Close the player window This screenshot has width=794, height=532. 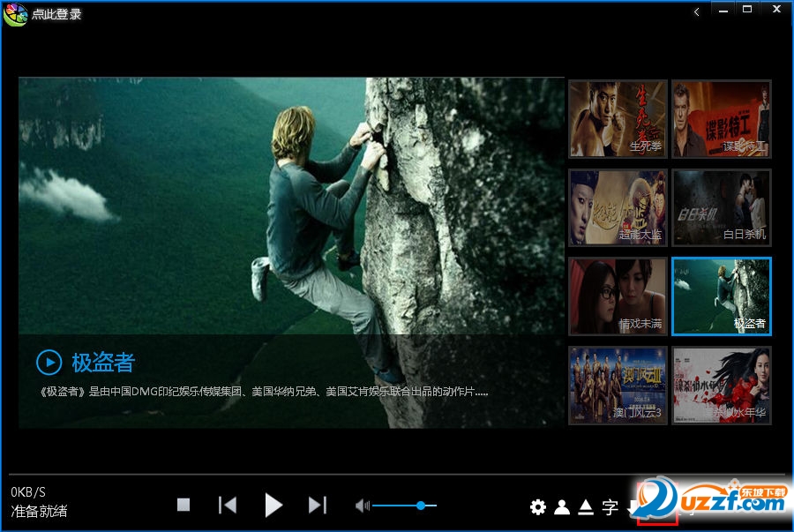click(776, 10)
